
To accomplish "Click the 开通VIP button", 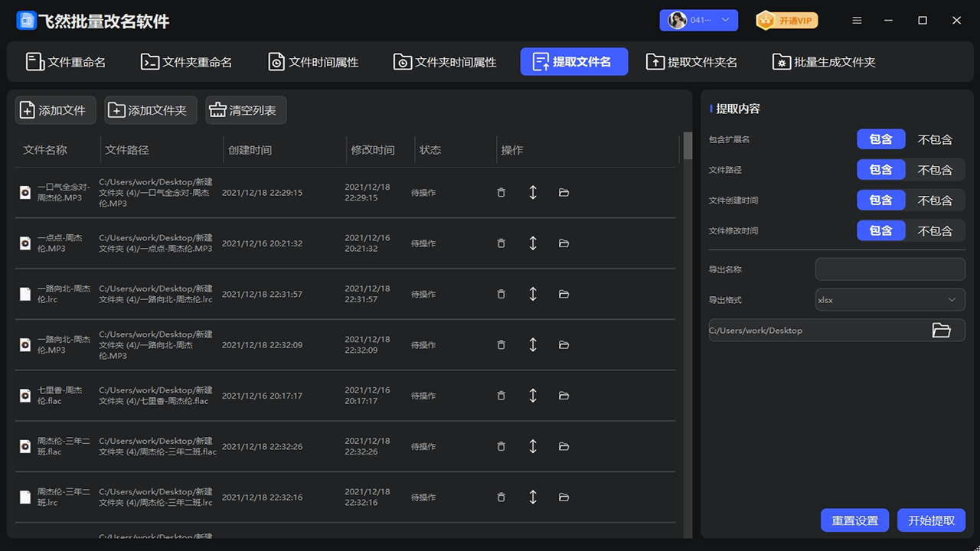I will click(x=786, y=21).
